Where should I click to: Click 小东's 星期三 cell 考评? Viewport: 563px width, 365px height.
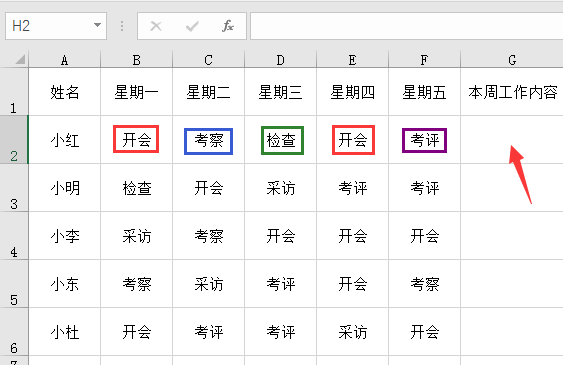coord(281,284)
